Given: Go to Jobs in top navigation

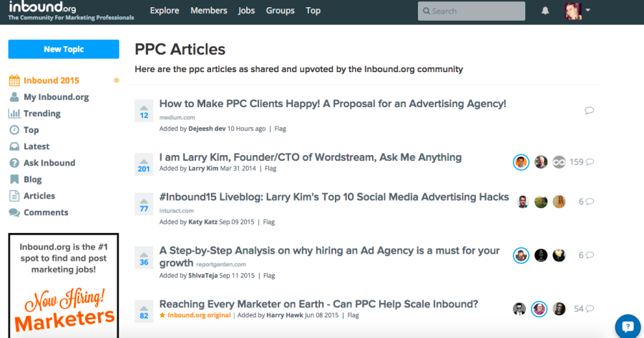Looking at the screenshot, I should [246, 11].
